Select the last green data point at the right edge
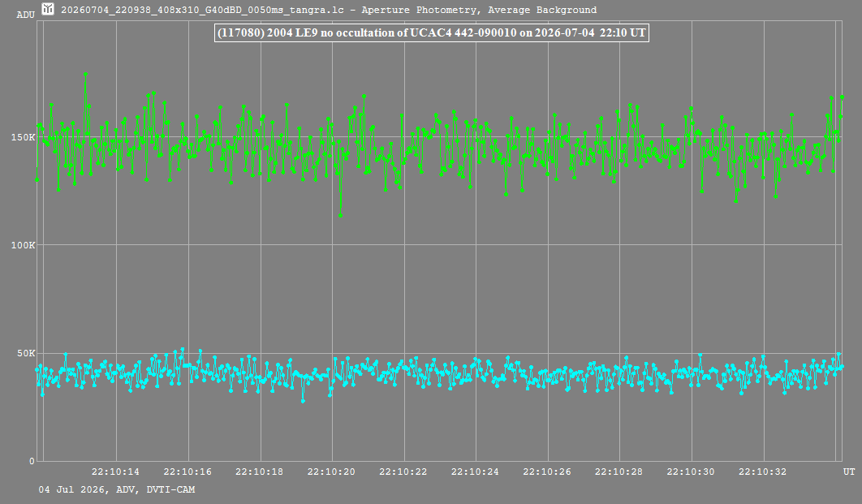This screenshot has width=862, height=504. point(843,97)
